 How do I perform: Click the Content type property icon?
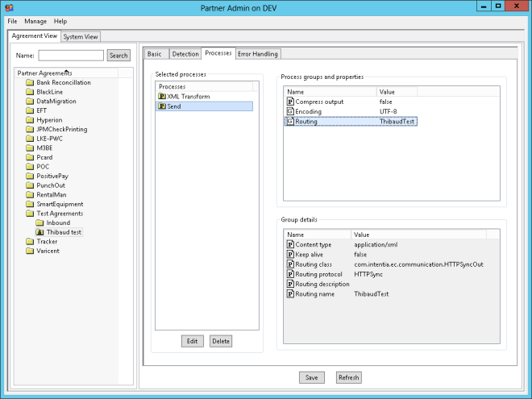point(290,244)
